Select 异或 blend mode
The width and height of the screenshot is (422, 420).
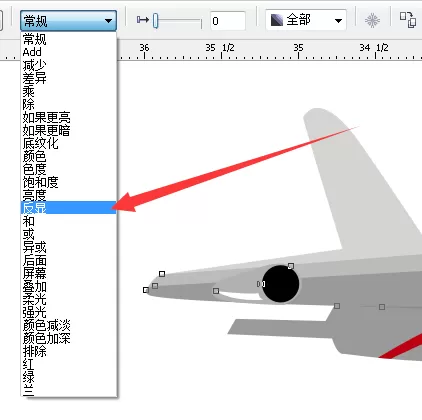69,247
